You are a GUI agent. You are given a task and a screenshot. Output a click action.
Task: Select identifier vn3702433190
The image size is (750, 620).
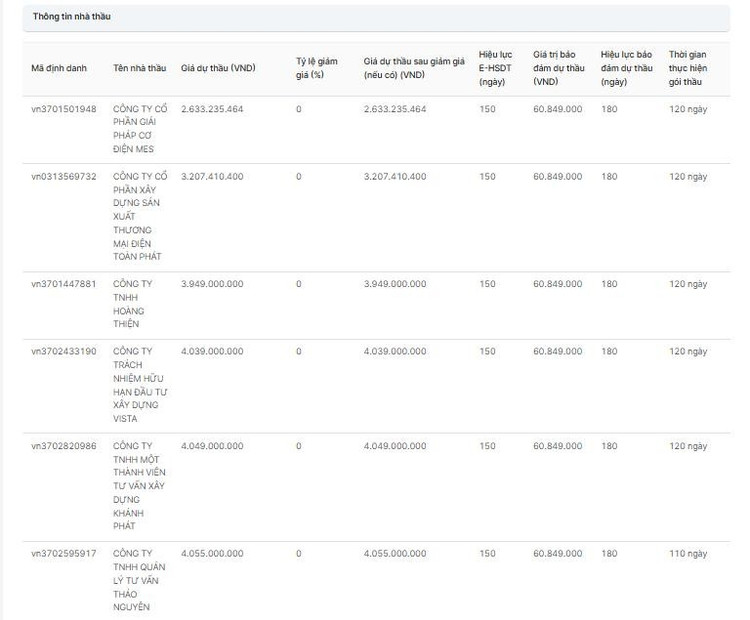(x=64, y=351)
